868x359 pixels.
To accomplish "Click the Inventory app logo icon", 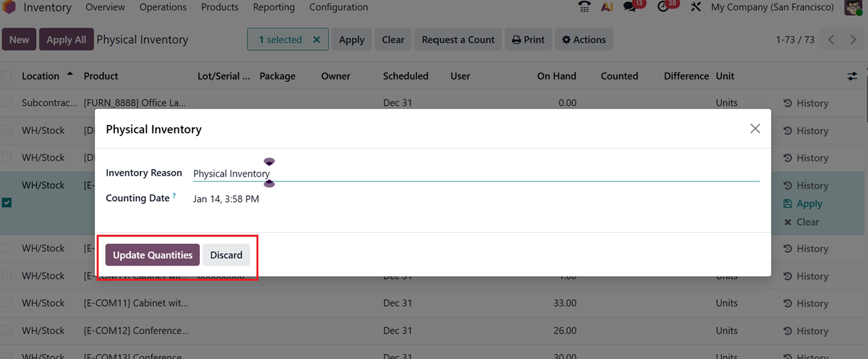I will 9,7.
